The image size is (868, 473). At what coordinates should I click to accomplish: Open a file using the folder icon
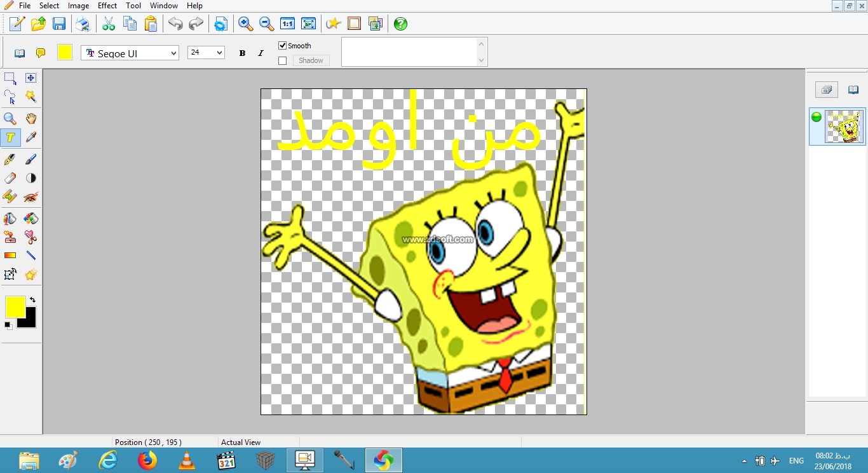[x=38, y=24]
